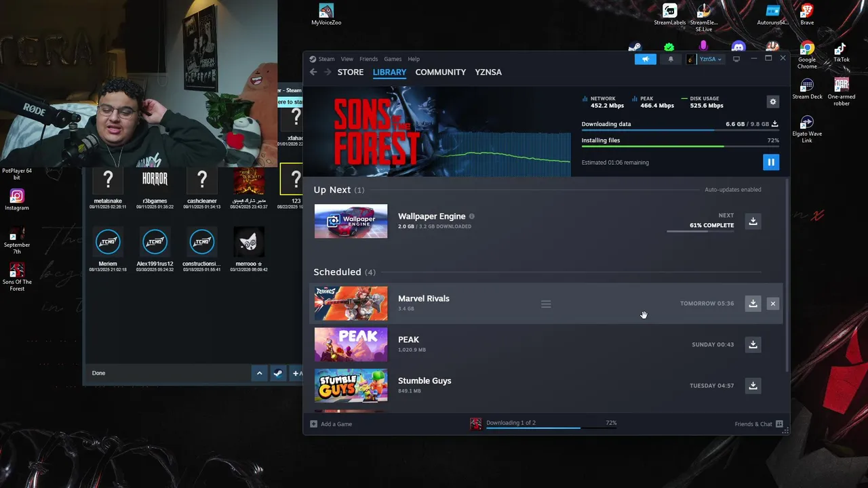Select the cashcleaner account
This screenshot has height=488, width=868.
202,188
